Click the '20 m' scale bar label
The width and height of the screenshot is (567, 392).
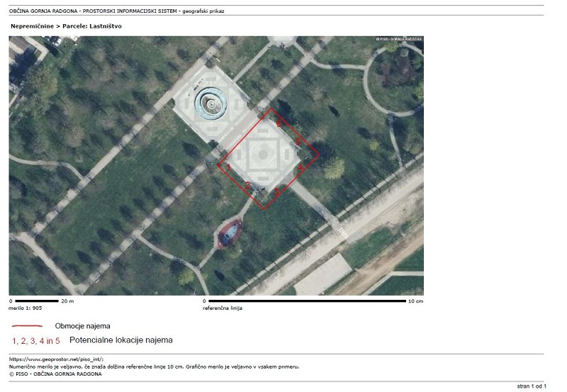[67, 301]
